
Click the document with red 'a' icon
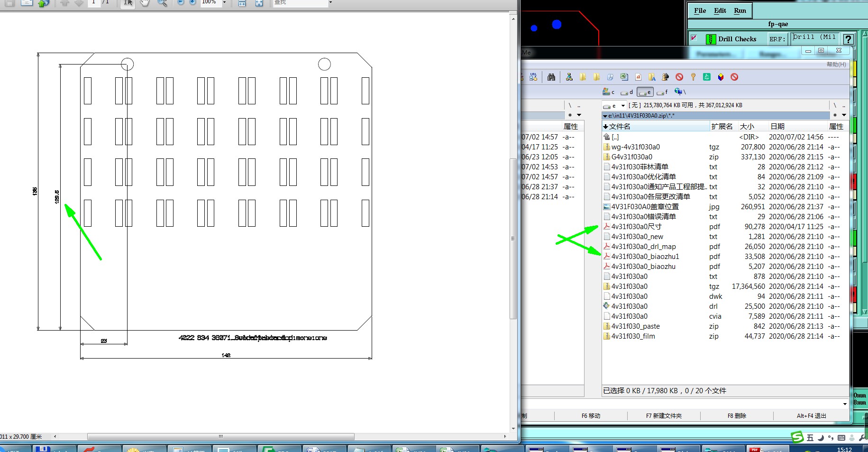pyautogui.click(x=638, y=77)
